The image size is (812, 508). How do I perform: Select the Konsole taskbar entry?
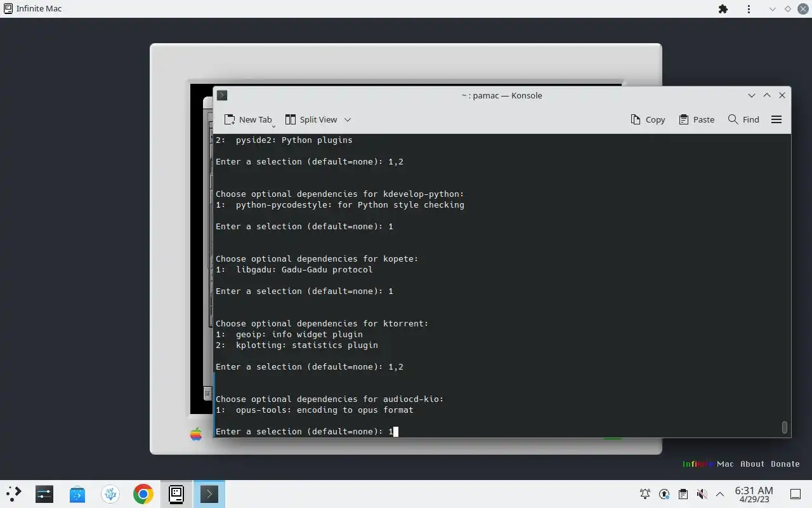click(209, 494)
